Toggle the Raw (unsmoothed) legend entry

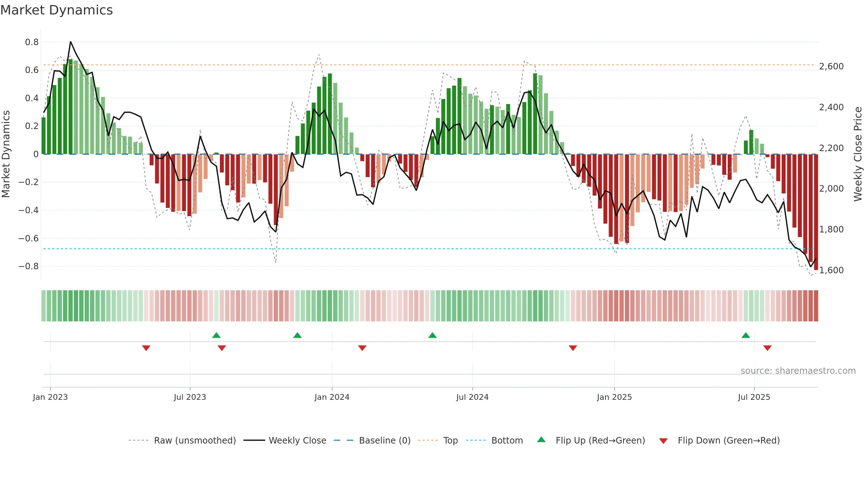tap(195, 440)
